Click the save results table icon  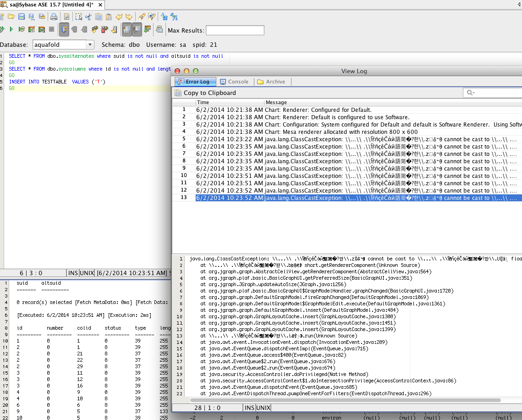point(42,17)
